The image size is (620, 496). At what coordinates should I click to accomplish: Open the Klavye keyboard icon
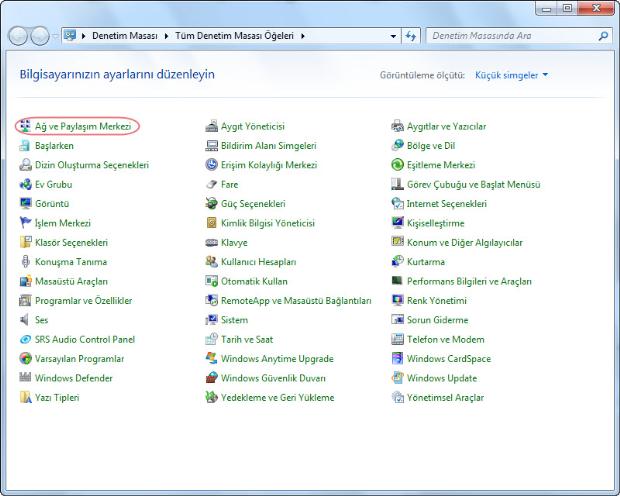(x=212, y=242)
